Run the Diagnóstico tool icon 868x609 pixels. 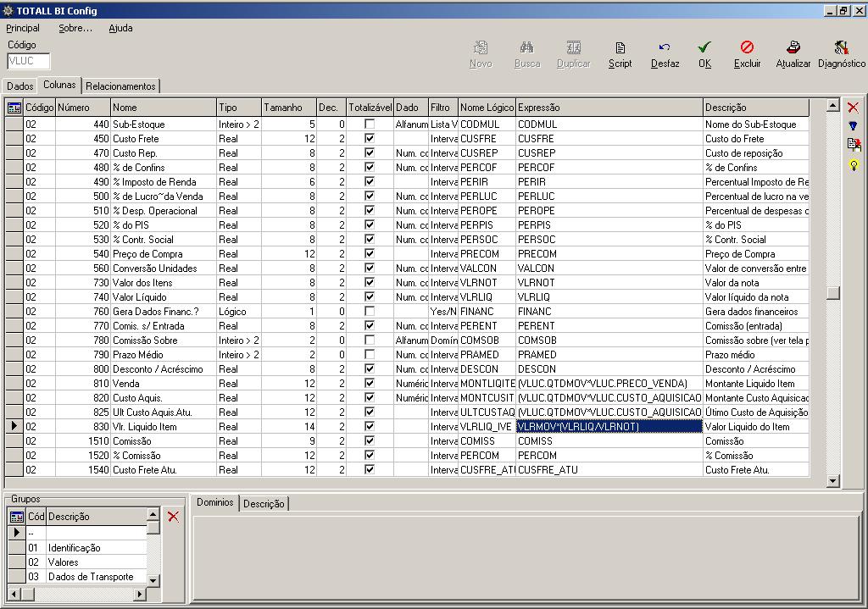point(842,47)
